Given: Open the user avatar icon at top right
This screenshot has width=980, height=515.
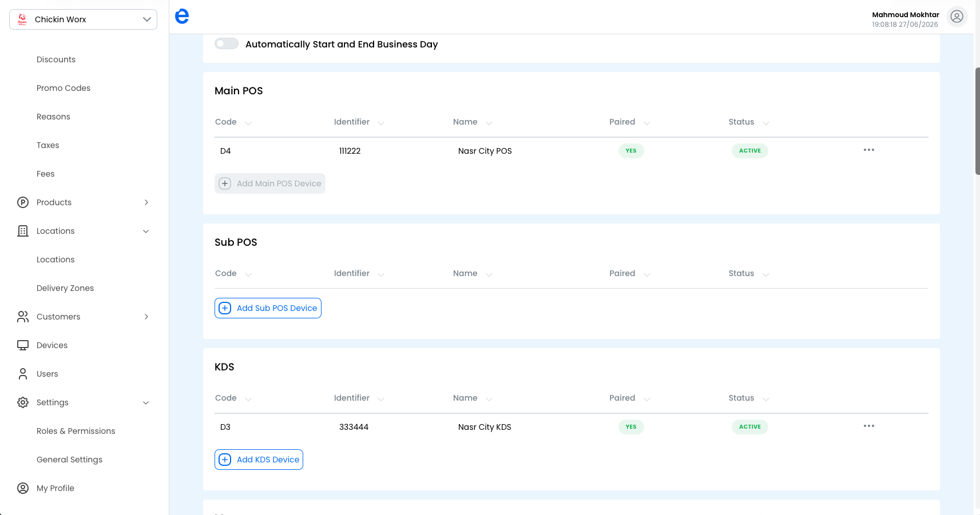Looking at the screenshot, I should pos(957,17).
